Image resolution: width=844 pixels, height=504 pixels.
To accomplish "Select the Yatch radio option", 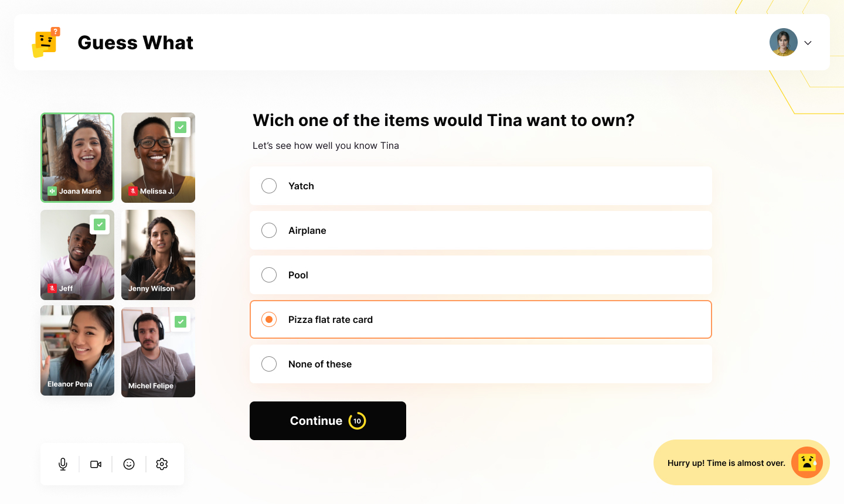I will tap(269, 186).
